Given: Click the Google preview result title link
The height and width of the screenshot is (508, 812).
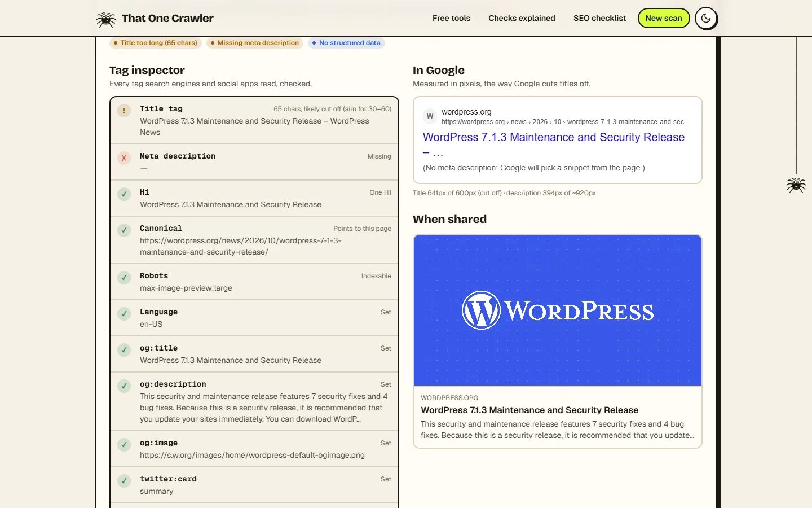Looking at the screenshot, I should [554, 143].
